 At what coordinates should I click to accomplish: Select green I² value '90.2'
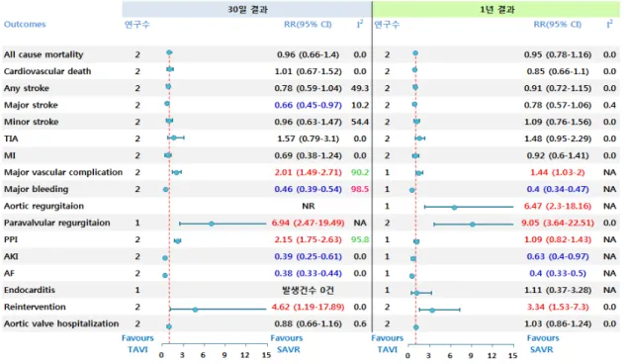click(x=360, y=172)
